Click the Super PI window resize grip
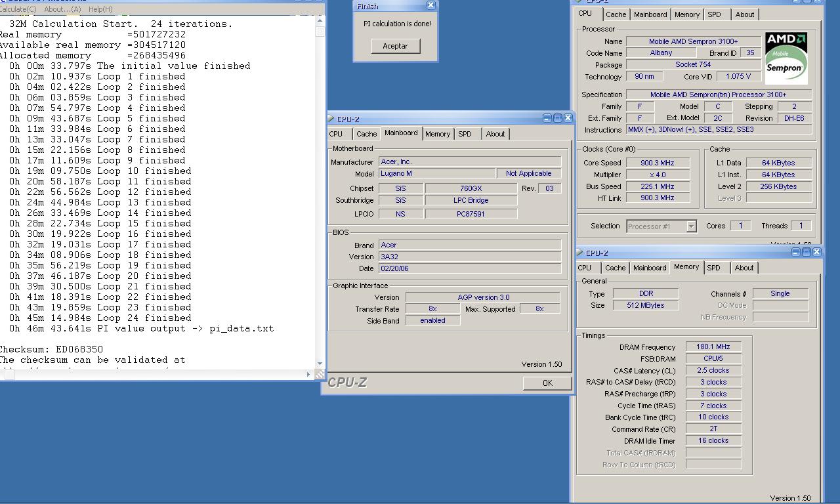Screen dimensions: 840x504 pos(320,374)
